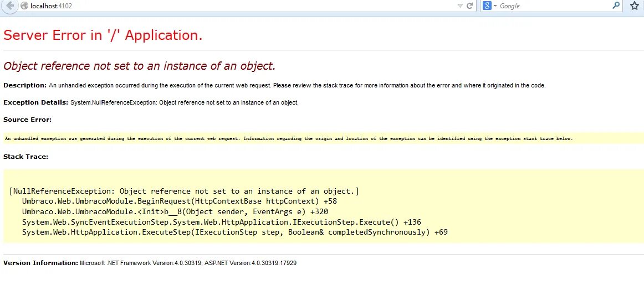Bookmark this page with the star icon

(x=634, y=6)
